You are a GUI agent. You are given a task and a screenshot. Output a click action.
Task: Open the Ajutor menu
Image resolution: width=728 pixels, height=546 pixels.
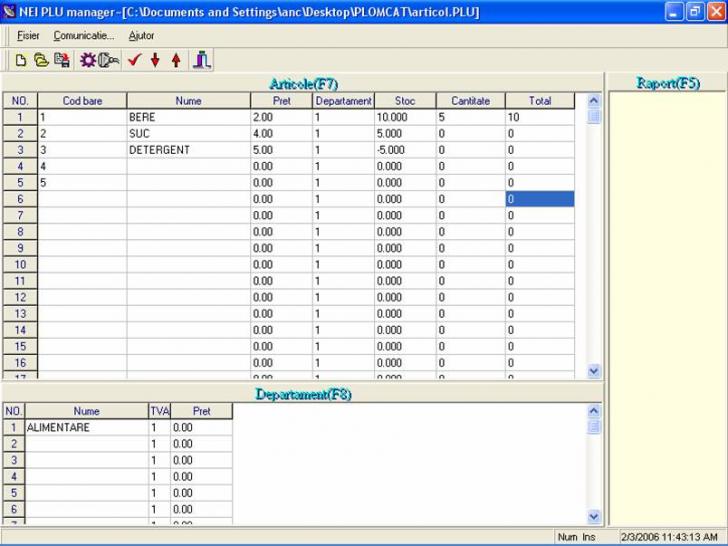[x=142, y=35]
